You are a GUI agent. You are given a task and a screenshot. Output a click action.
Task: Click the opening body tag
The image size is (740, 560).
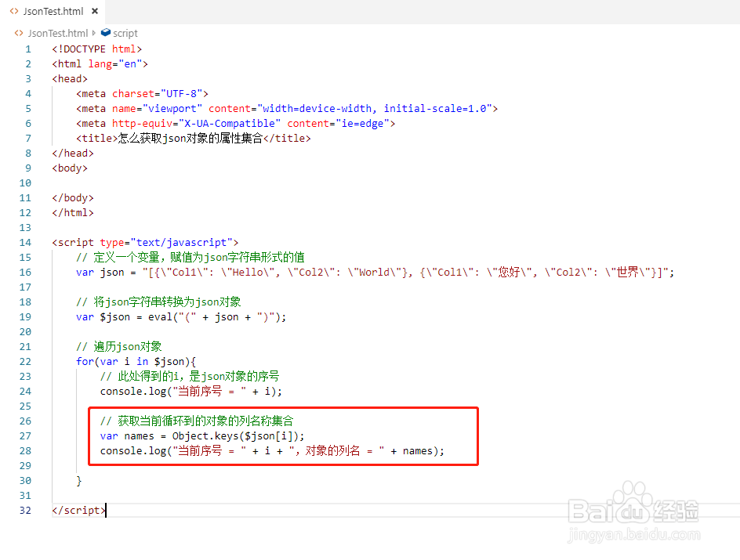point(70,168)
